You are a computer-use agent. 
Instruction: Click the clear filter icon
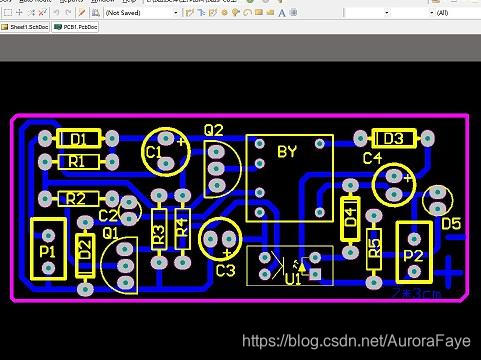[42, 13]
